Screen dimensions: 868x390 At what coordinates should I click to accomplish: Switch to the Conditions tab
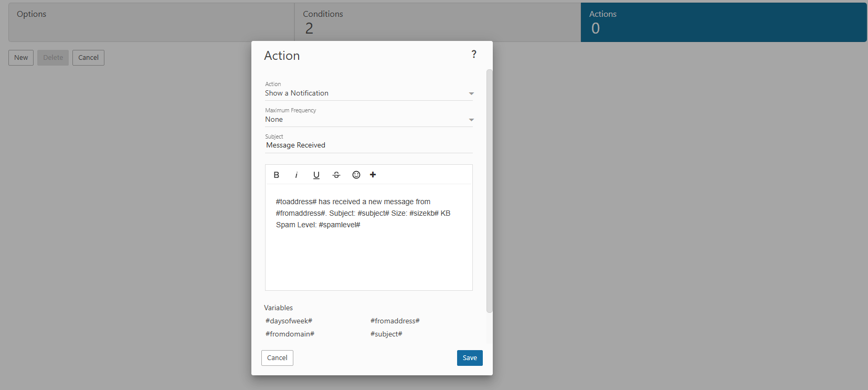click(x=437, y=22)
